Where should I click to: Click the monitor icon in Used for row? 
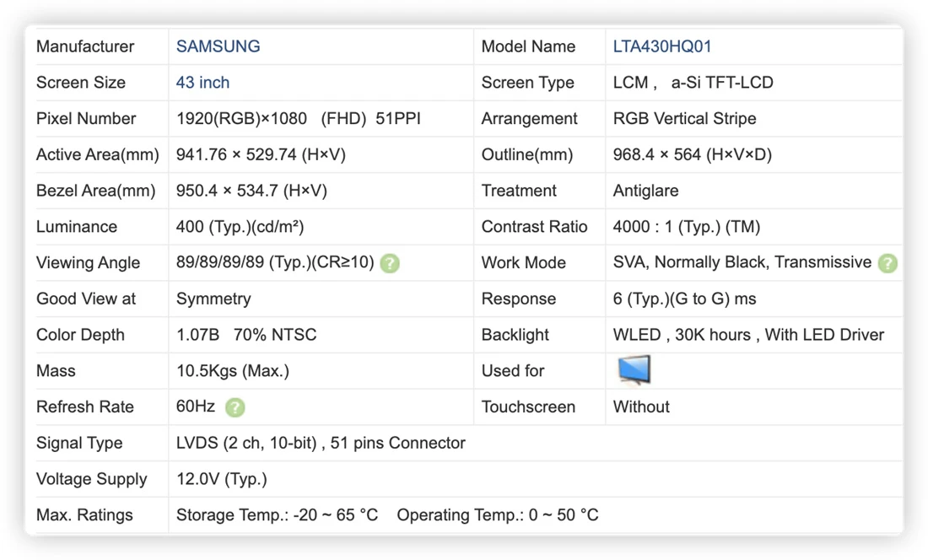point(634,371)
